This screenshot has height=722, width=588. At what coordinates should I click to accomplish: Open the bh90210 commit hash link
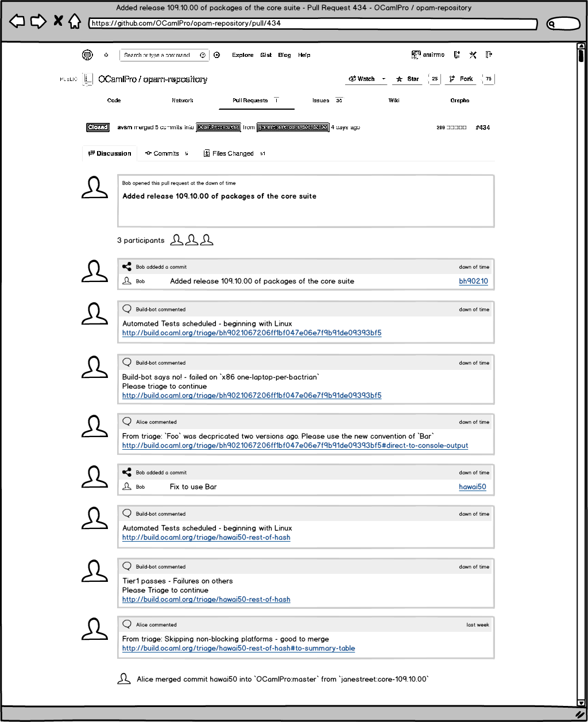tap(474, 281)
